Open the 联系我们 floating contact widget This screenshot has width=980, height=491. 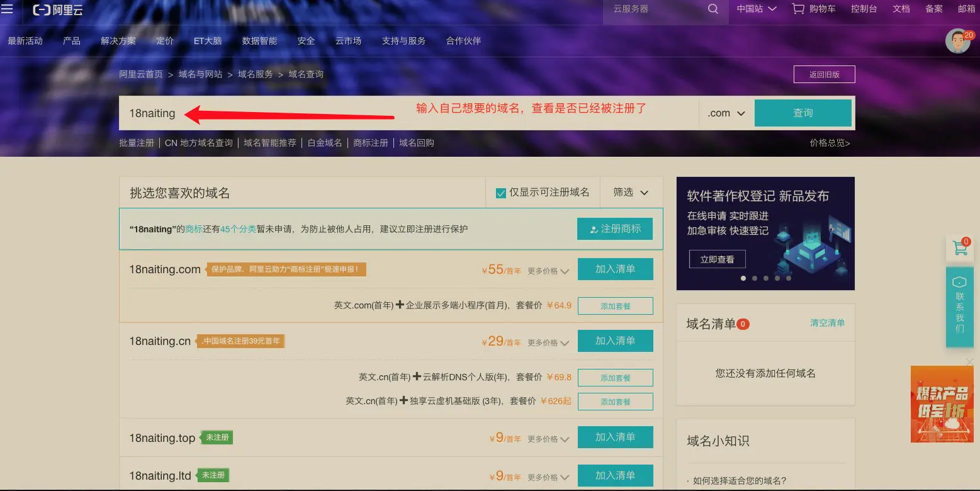960,307
